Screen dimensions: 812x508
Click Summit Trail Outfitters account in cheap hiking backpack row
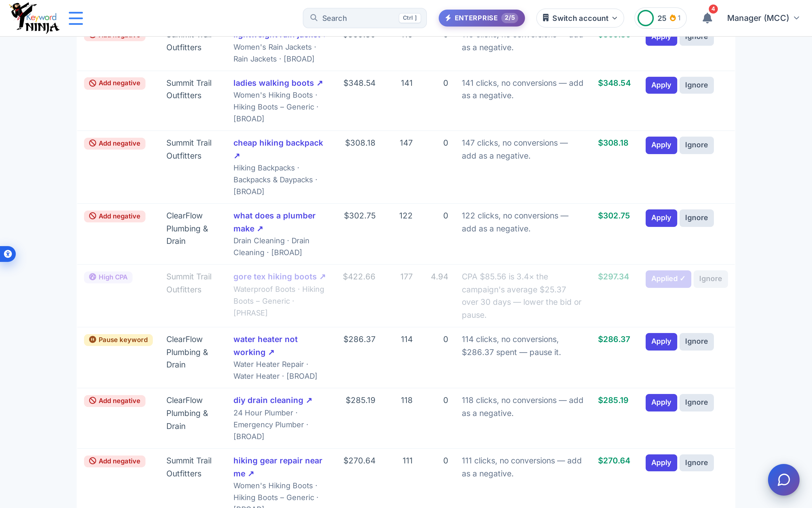coord(189,150)
